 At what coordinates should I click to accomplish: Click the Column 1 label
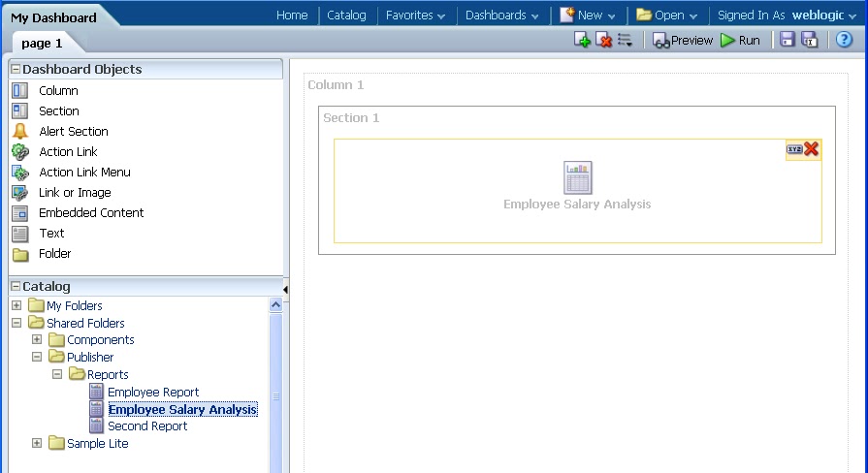click(336, 84)
